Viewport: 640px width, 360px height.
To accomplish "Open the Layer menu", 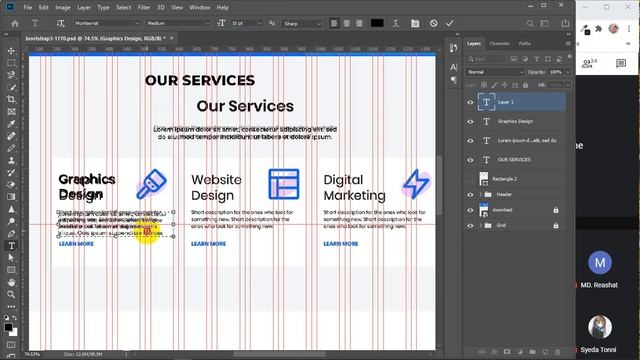I will tap(84, 7).
